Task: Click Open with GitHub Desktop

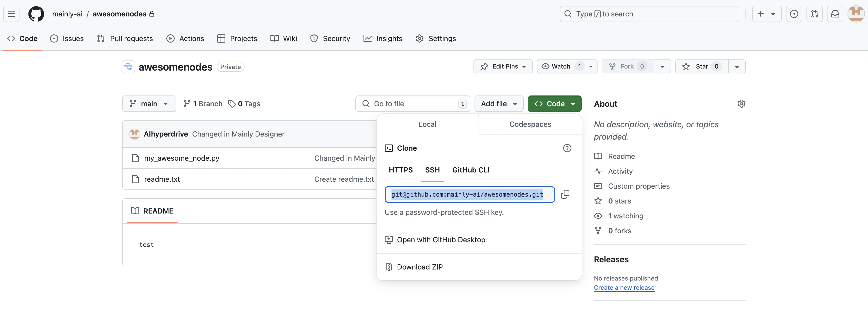Action: (441, 240)
